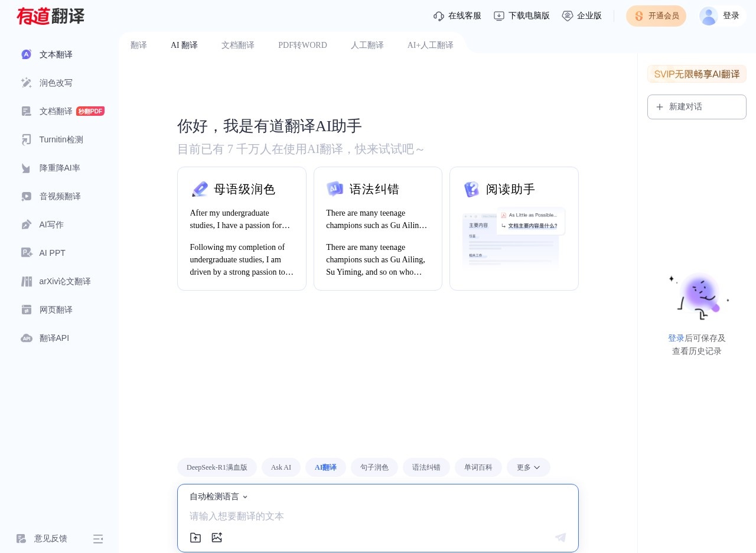
Task: Click the 请输入想要翻译的文本 text input field
Action: [378, 516]
